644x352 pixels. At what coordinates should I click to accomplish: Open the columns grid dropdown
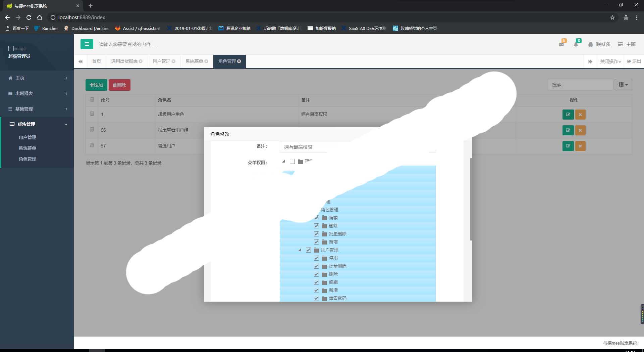[x=623, y=85]
